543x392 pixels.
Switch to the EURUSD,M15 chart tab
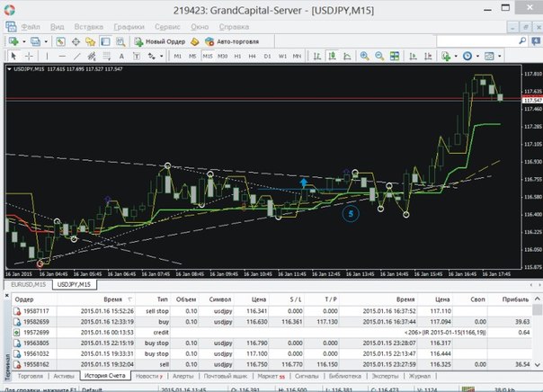29,284
